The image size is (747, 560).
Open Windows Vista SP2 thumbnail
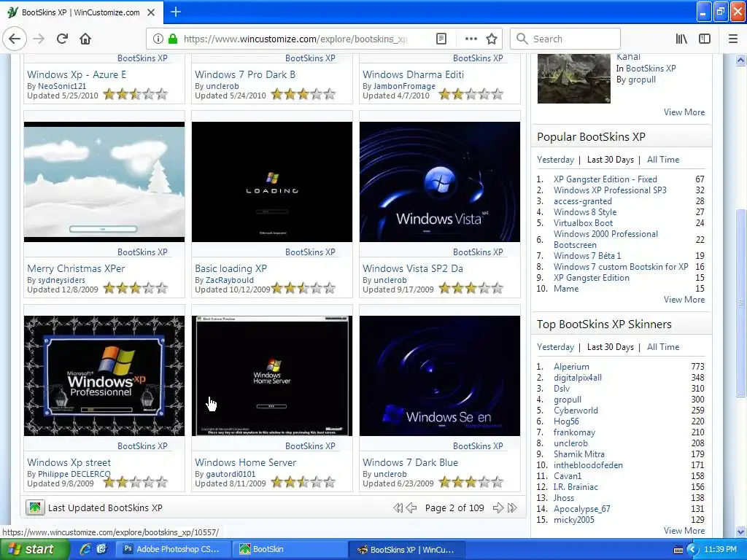click(x=440, y=182)
